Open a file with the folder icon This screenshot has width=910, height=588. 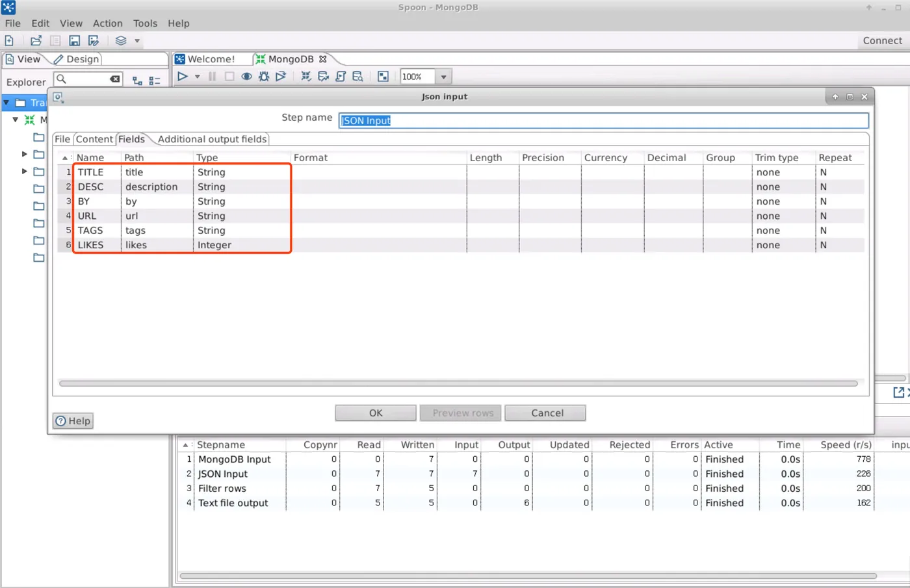click(36, 40)
